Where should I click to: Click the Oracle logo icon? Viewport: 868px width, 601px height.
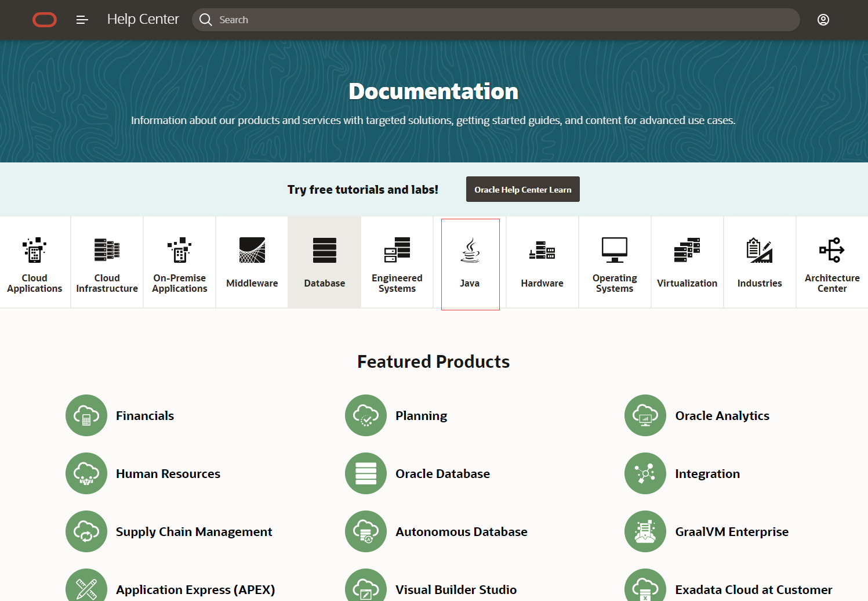pyautogui.click(x=45, y=20)
